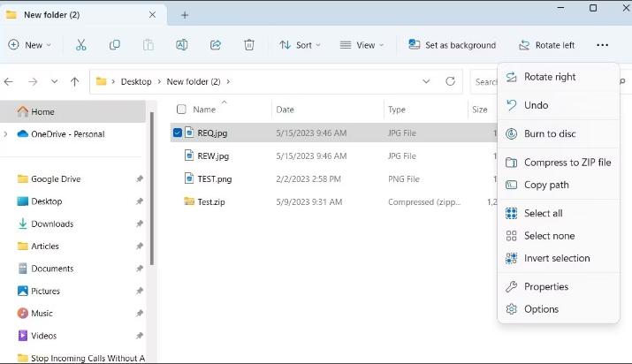This screenshot has width=632, height=364.
Task: Open Stop Incoming Calls Without A folder
Action: click(x=80, y=358)
